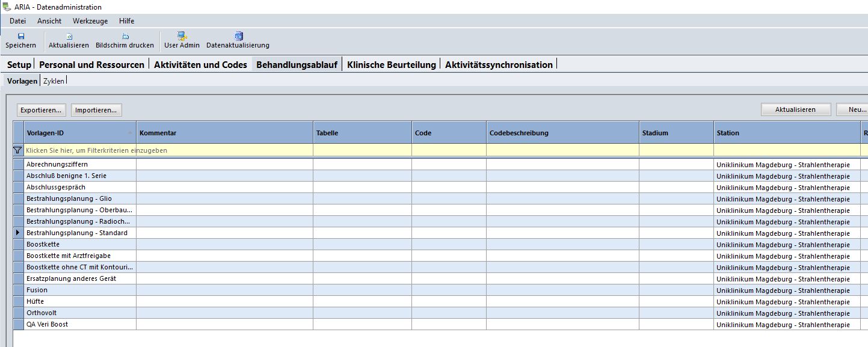Launch Datenaktualisierung from the toolbar

click(238, 36)
